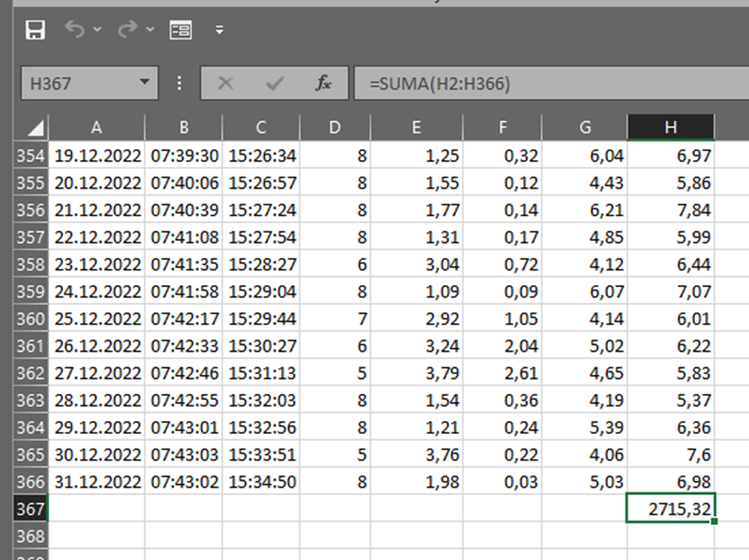Expand the Name Box dropdown
This screenshot has height=560, width=749.
pos(144,83)
